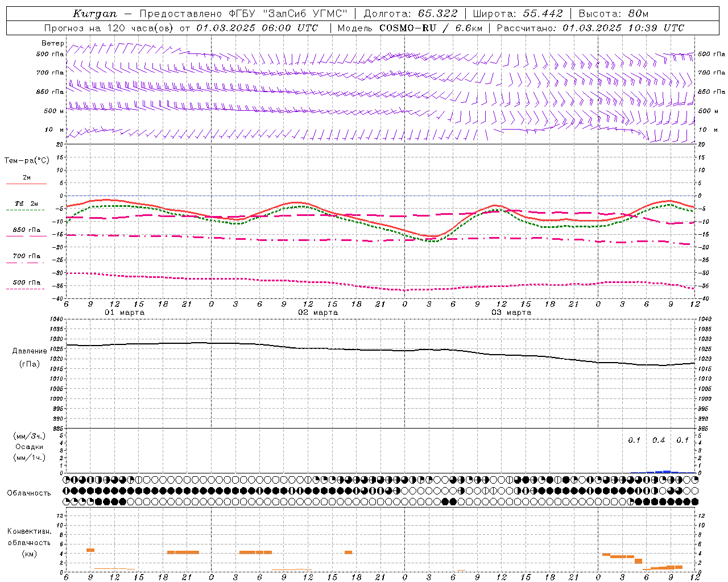Click the pink dash-dot "700 гПа" legend line
This screenshot has height=582, width=728.
(25, 263)
